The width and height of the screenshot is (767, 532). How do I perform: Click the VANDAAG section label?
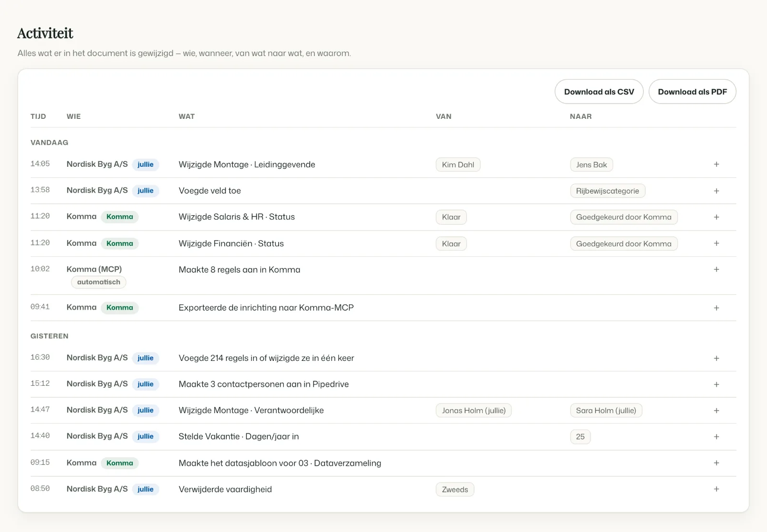[49, 142]
